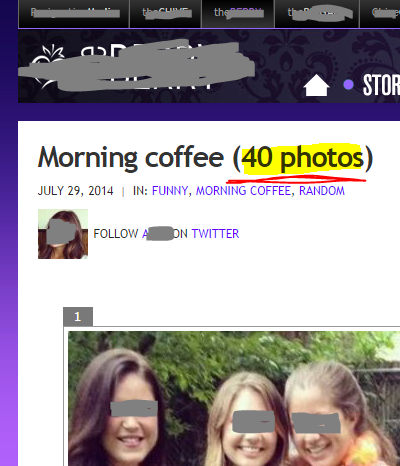Select the highlighted purple network tab
The image size is (400, 466).
tap(238, 14)
